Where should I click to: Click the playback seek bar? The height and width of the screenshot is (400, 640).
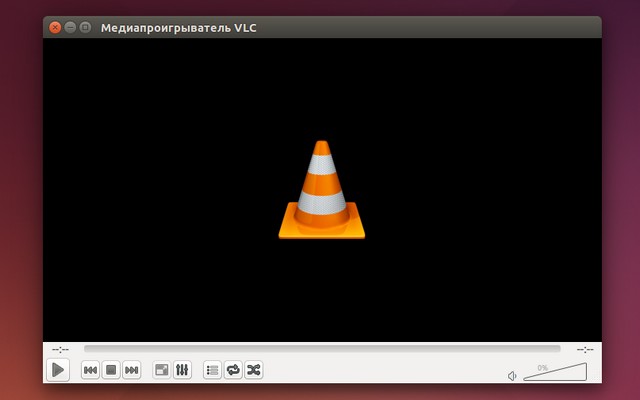(x=322, y=349)
